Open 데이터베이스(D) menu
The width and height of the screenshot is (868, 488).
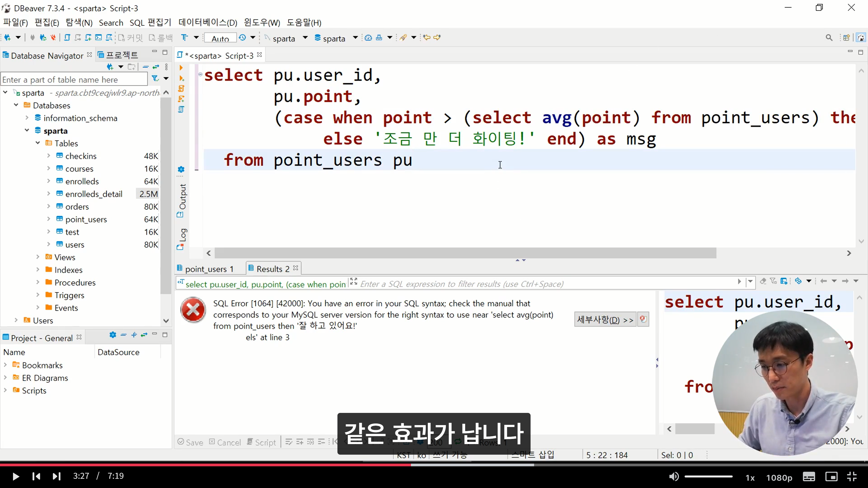click(208, 23)
